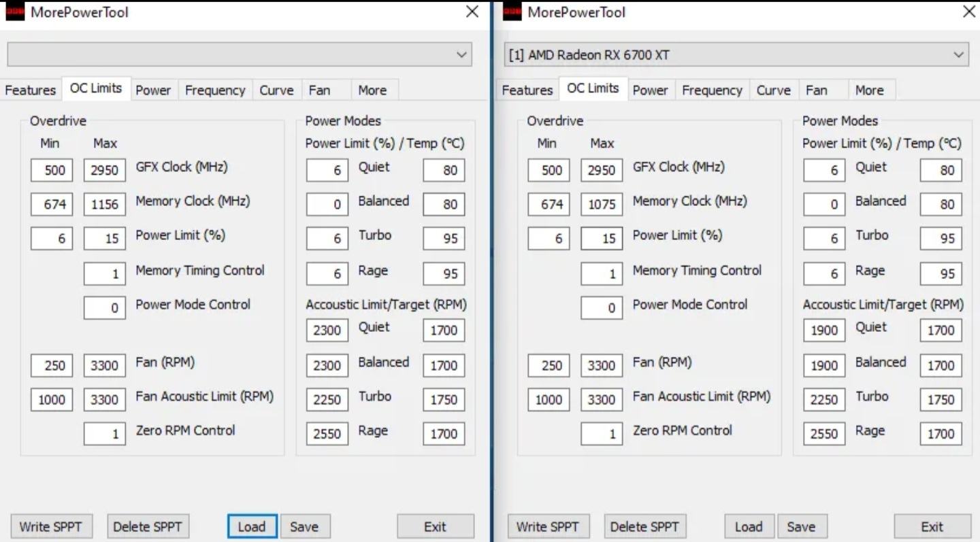Click Fan Acoustic Limit max field, right window
Image resolution: width=980 pixels, height=542 pixels.
tap(602, 399)
